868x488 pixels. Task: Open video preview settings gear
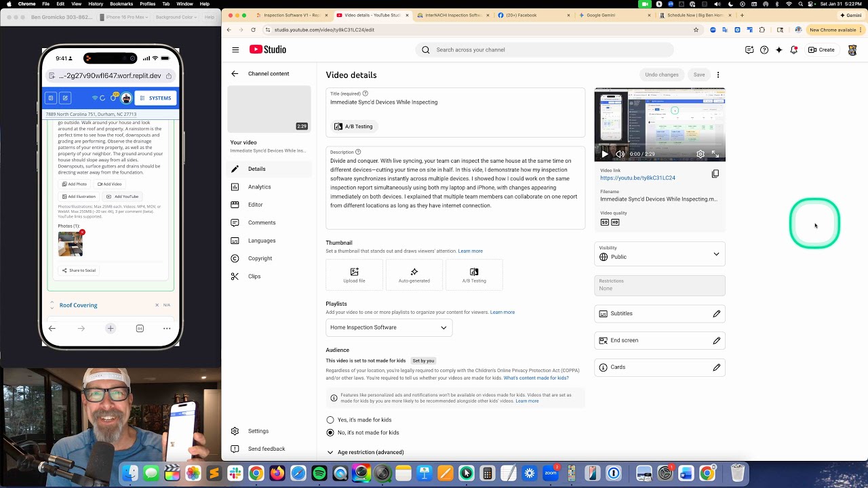[701, 154]
